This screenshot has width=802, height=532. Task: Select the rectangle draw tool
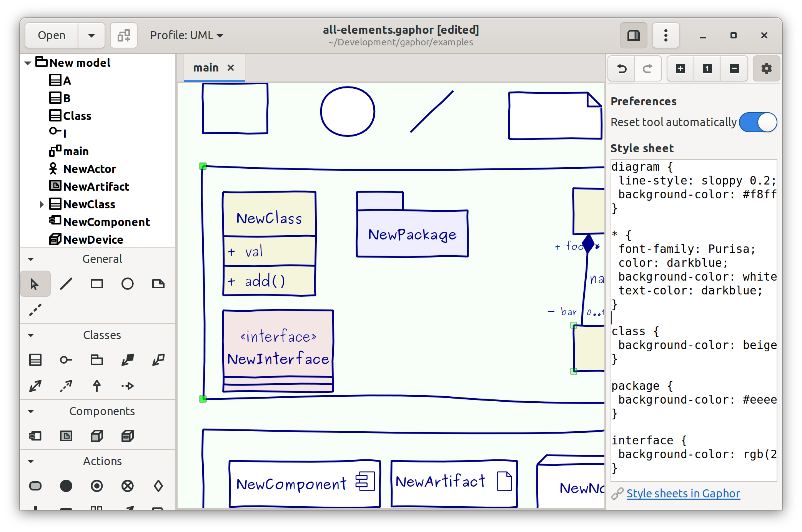97,284
